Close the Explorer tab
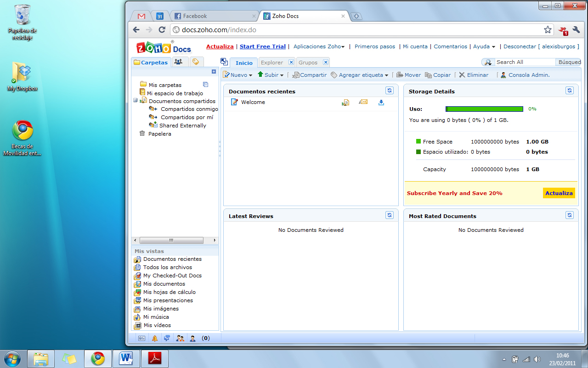 tap(291, 62)
